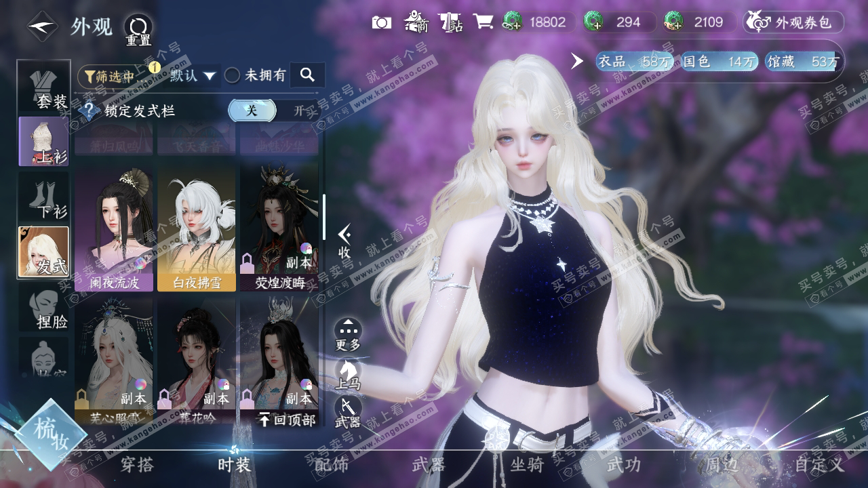The width and height of the screenshot is (868, 488).
Task: Switch to the 配饰 tab
Action: tap(332, 465)
